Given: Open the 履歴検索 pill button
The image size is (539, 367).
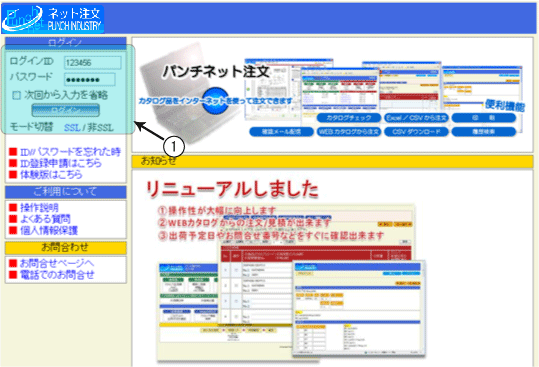Looking at the screenshot, I should (x=484, y=132).
